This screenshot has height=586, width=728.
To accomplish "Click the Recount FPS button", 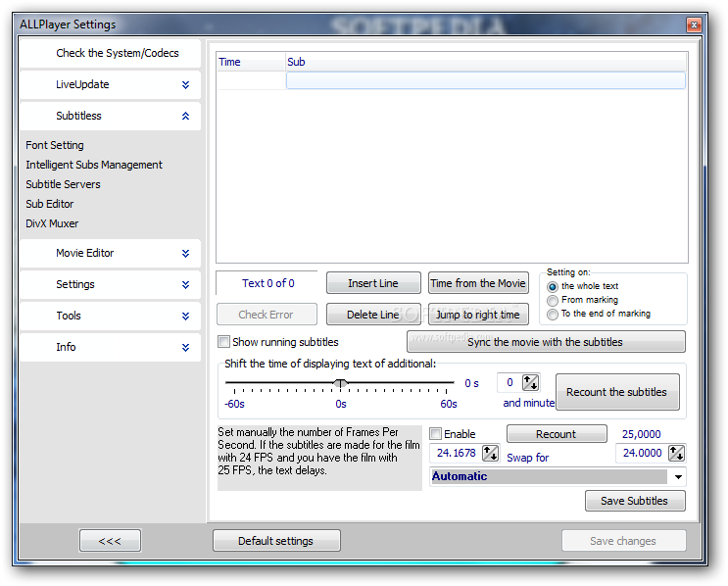I will coord(557,434).
